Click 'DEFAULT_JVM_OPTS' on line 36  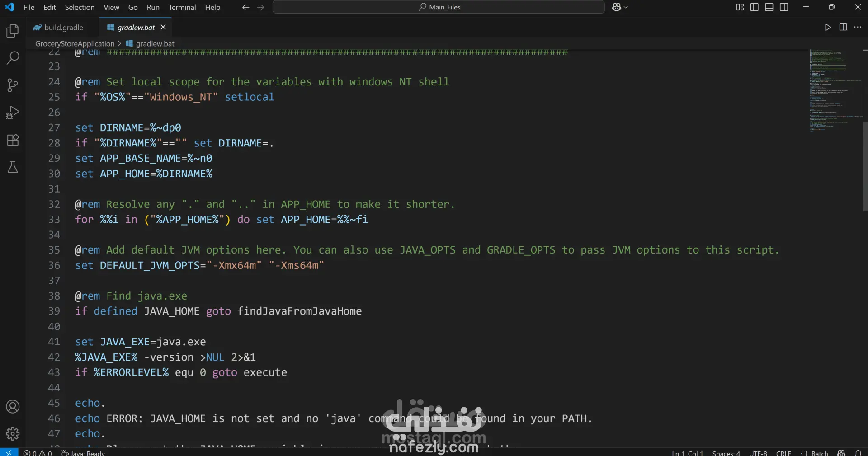pos(150,265)
